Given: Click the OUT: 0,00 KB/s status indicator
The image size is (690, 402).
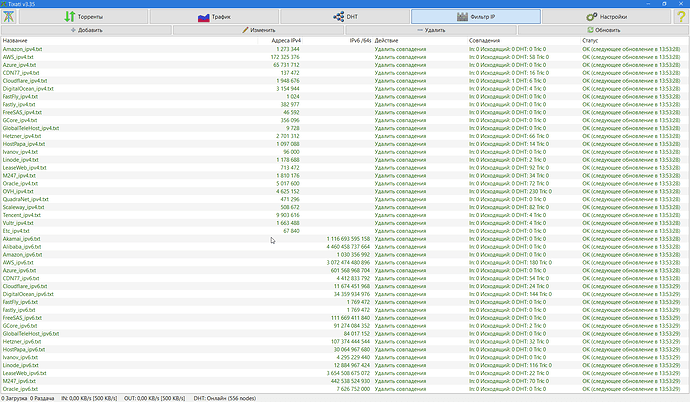Looking at the screenshot, I should [x=154, y=398].
